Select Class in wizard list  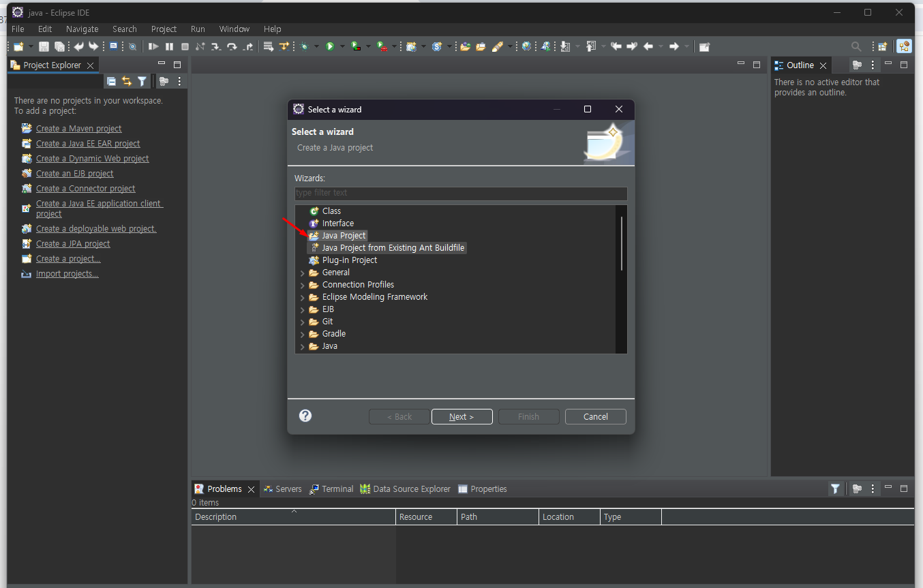pyautogui.click(x=331, y=211)
